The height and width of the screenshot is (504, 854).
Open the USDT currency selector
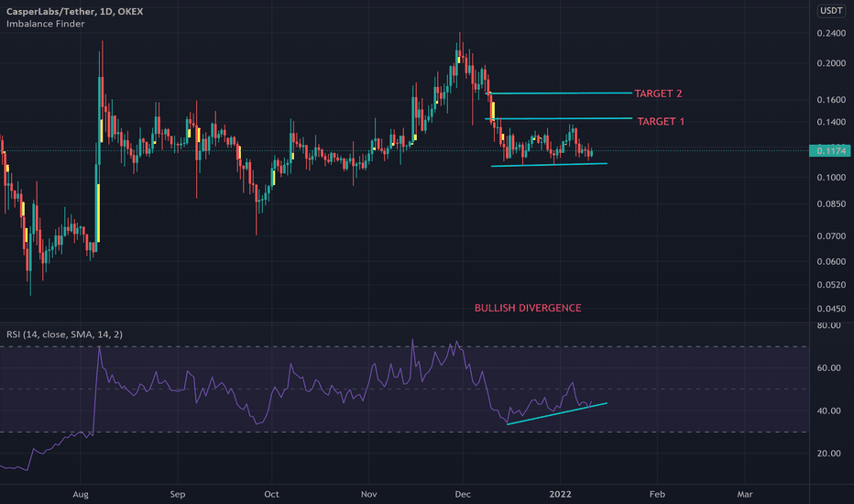point(831,11)
